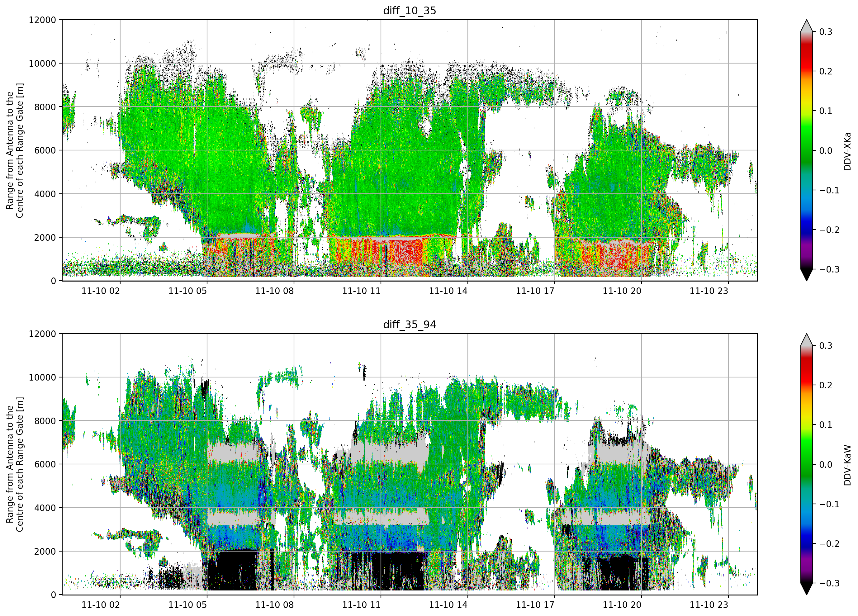Click the blue region of the DDV-KaW colorbar
The height and width of the screenshot is (616, 858).
click(807, 537)
